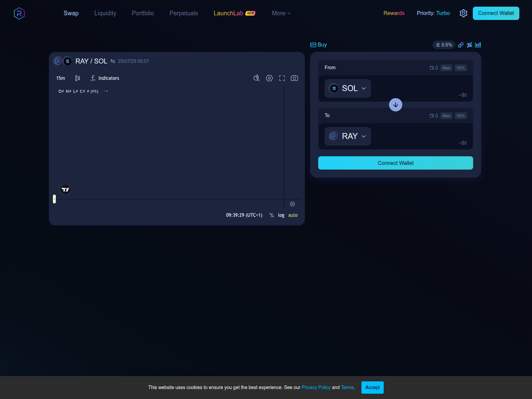Change Priority: Turbo setting
This screenshot has height=399, width=532.
433,13
